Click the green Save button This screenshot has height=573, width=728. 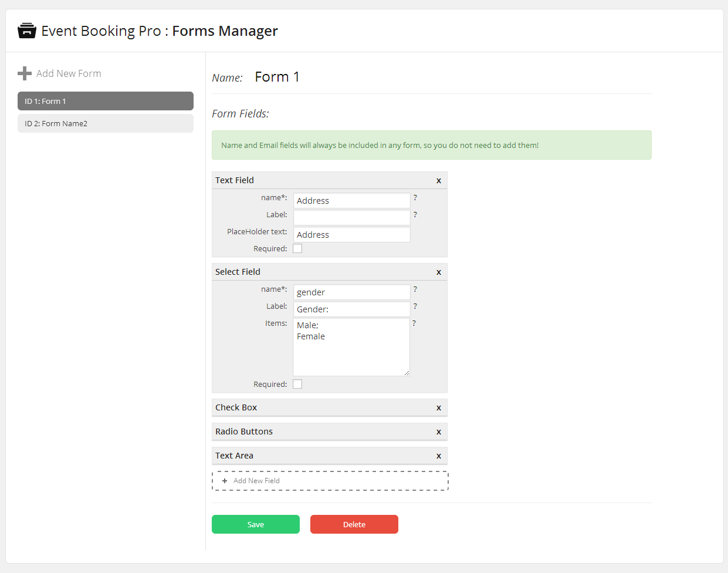tap(256, 524)
